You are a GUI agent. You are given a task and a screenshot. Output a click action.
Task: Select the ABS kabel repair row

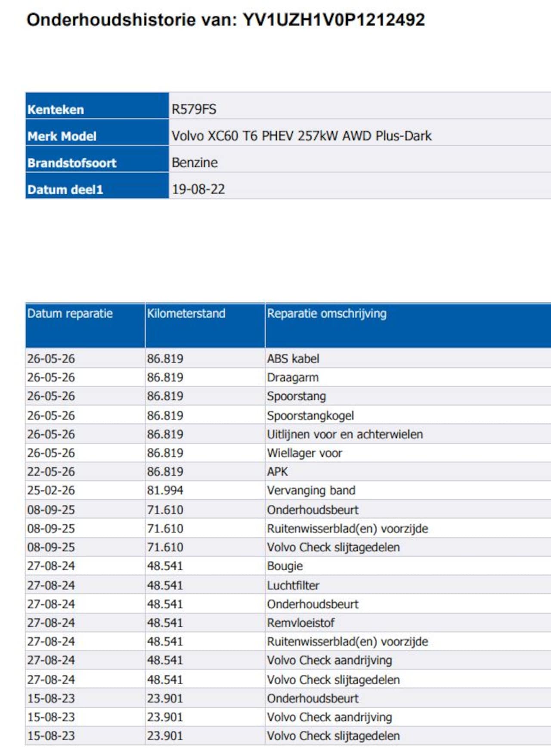click(x=288, y=358)
